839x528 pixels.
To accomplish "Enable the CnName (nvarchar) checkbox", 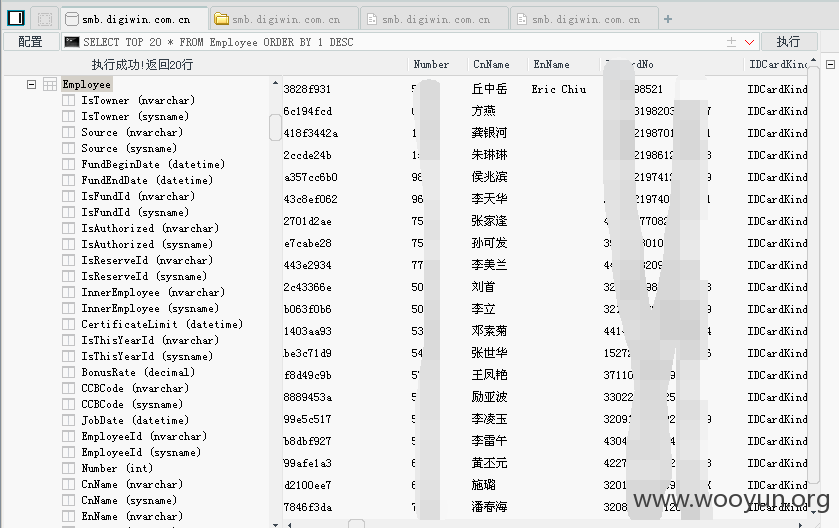I will [x=68, y=485].
